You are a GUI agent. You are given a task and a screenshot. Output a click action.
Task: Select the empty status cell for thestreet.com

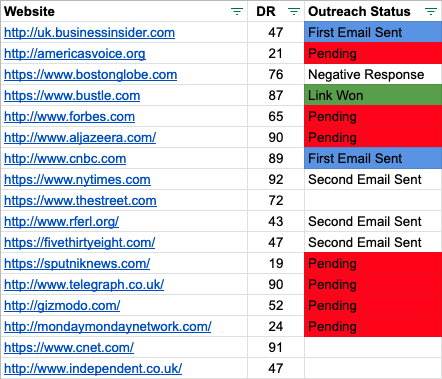(373, 200)
